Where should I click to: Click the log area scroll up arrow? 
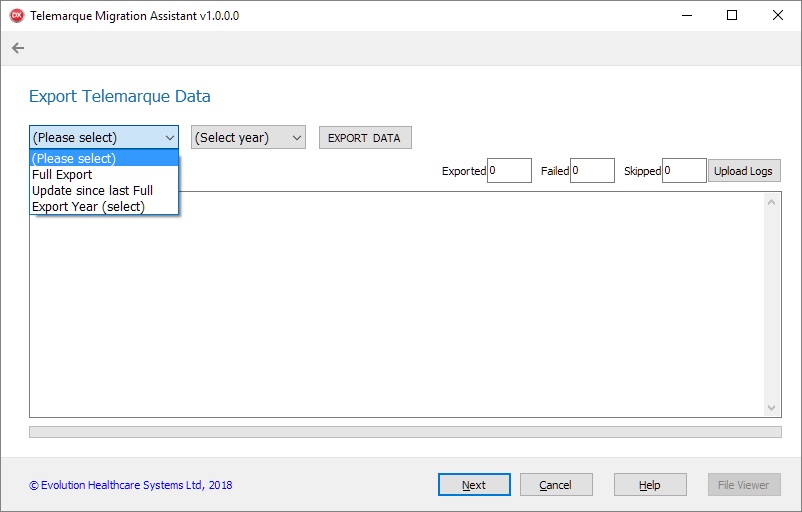point(772,203)
